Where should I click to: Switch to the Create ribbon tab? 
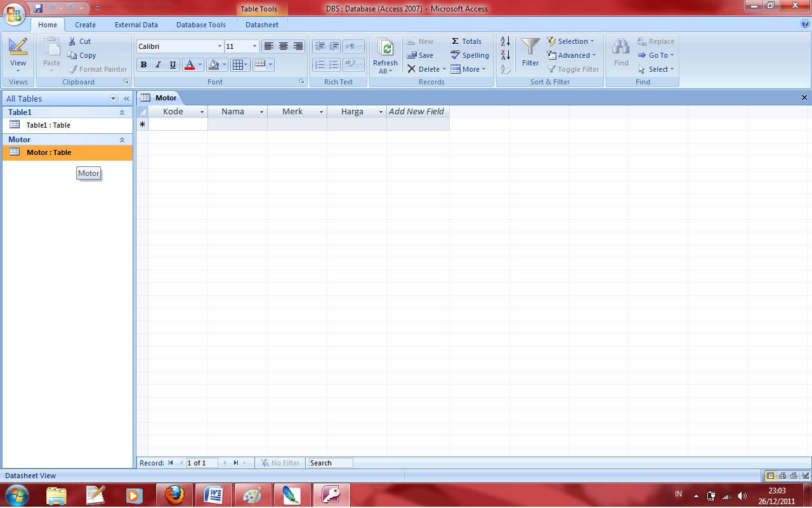pos(85,25)
